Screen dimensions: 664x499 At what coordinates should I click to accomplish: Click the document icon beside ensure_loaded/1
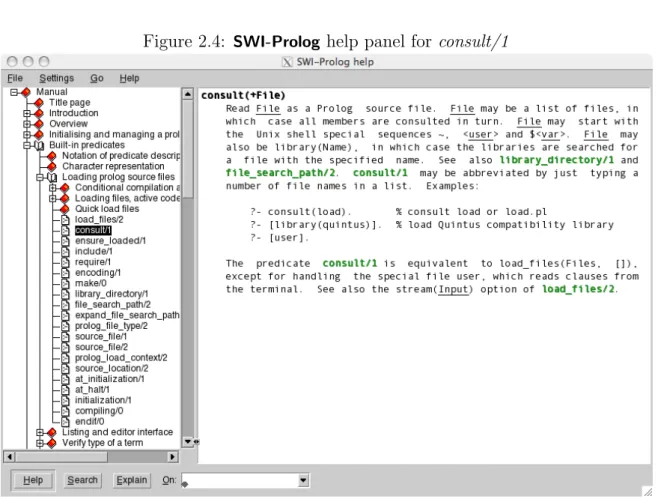[65, 241]
